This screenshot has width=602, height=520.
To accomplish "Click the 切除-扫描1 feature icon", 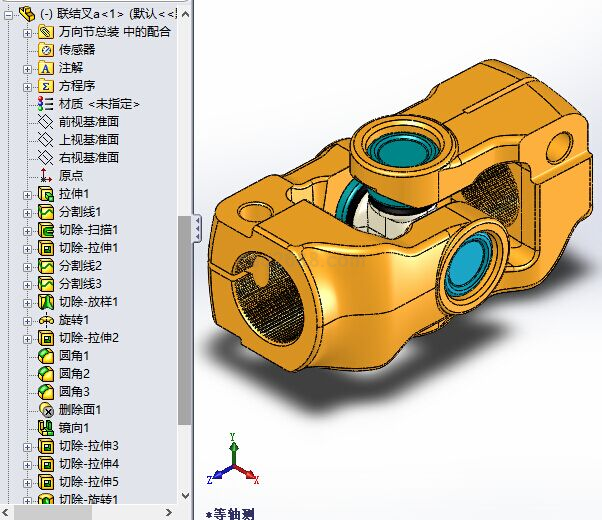I will [45, 230].
